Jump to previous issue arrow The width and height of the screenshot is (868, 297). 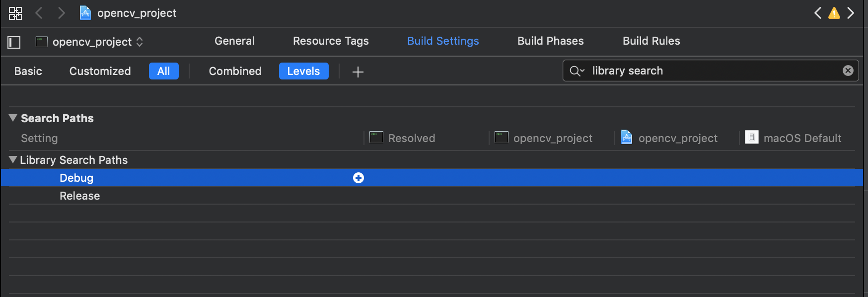pos(818,13)
